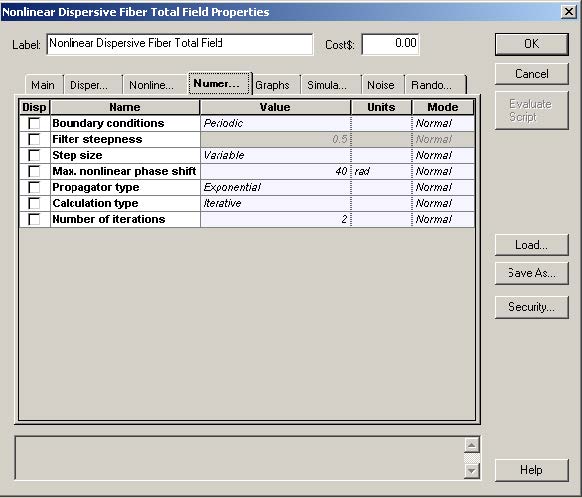Click the Label text field
582x498 pixels.
point(180,44)
